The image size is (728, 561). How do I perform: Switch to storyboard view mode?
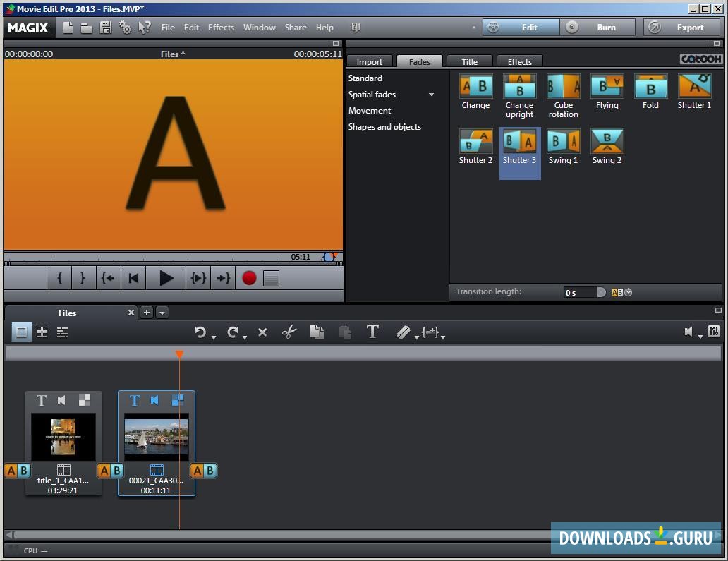(x=22, y=332)
